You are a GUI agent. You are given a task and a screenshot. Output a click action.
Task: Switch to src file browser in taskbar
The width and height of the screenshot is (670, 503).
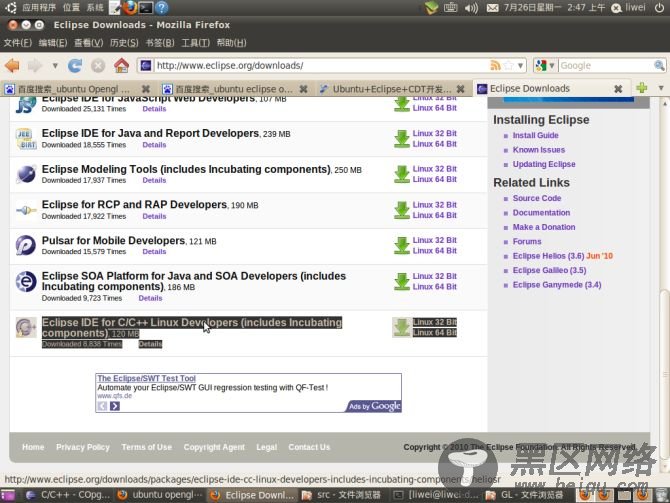(341, 495)
